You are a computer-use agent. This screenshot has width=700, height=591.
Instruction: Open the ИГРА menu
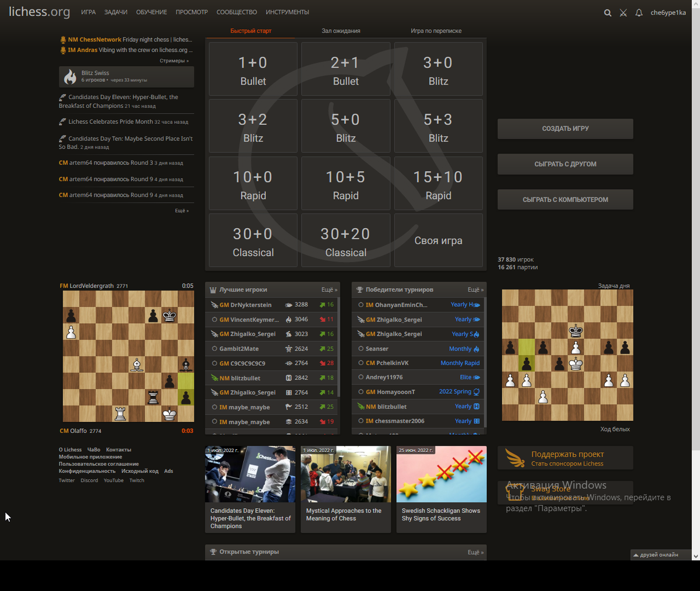pyautogui.click(x=88, y=12)
